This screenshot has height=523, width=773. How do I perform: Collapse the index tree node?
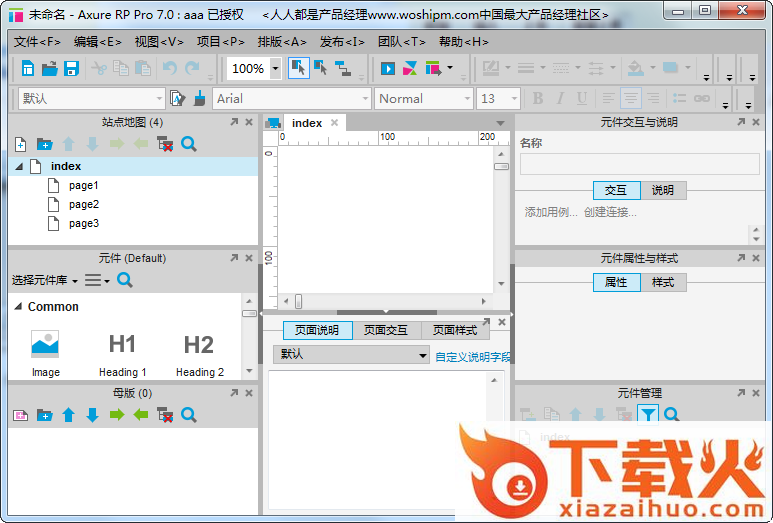coord(19,167)
